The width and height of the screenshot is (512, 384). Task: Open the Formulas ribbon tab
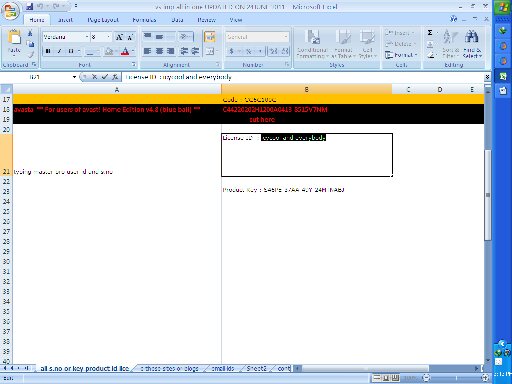pos(144,20)
